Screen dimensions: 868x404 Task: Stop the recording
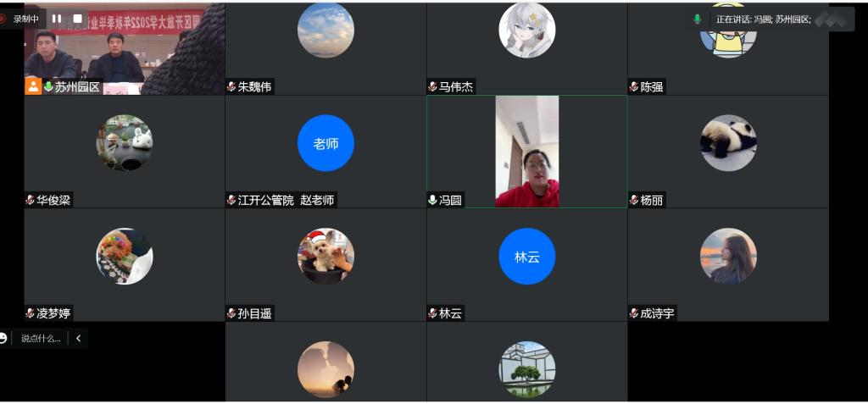point(77,19)
